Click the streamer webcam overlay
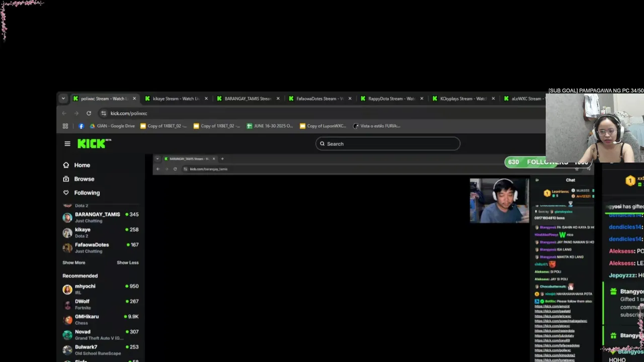Image resolution: width=644 pixels, height=362 pixels. pyautogui.click(x=595, y=128)
